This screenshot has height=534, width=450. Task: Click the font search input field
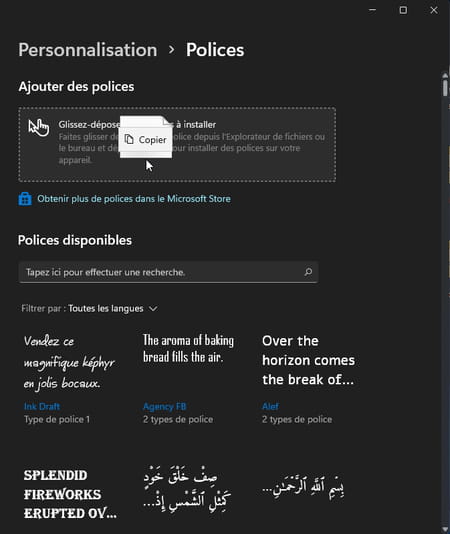coord(169,272)
